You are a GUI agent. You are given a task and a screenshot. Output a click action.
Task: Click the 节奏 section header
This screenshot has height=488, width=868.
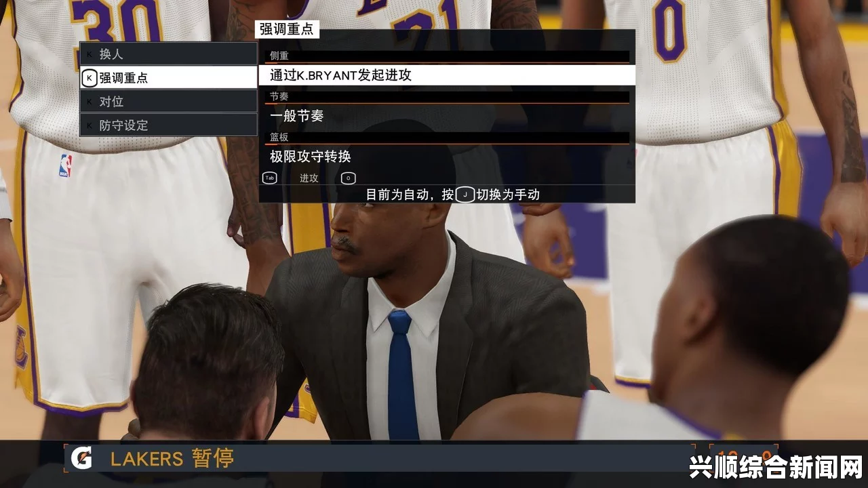(x=279, y=97)
